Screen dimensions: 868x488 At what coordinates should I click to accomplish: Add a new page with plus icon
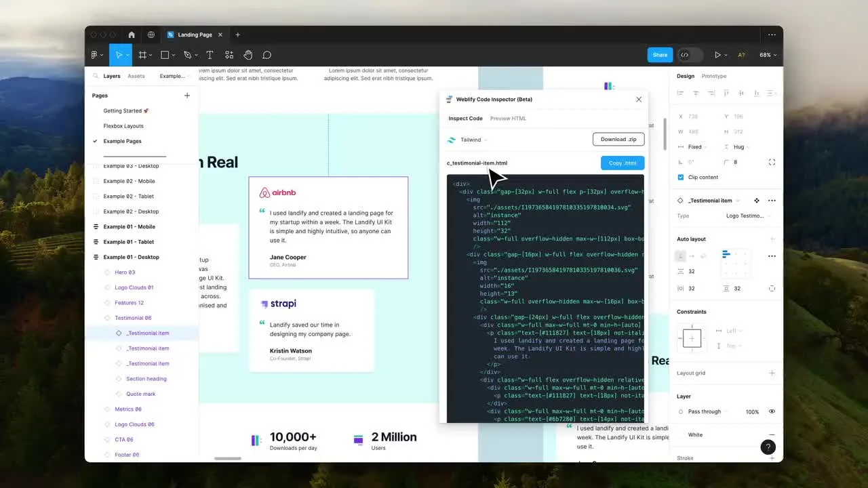pyautogui.click(x=187, y=96)
